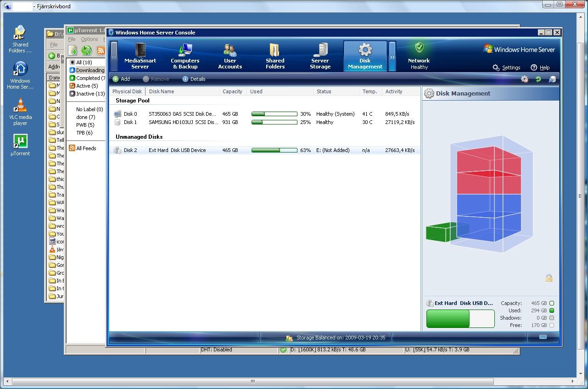
Task: Click the E: (Not Added) status cell
Action: pyautogui.click(x=333, y=150)
